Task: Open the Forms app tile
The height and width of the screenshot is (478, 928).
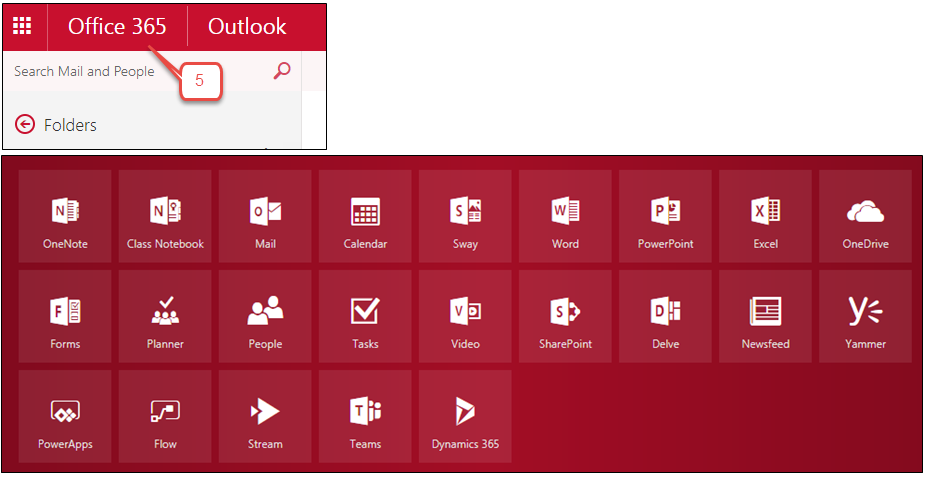Action: (x=65, y=316)
